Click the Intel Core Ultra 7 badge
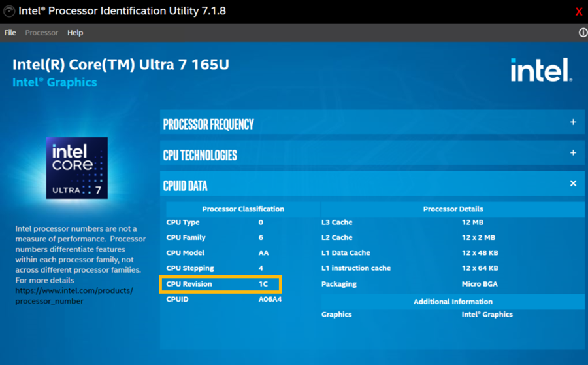The image size is (588, 365). (77, 168)
